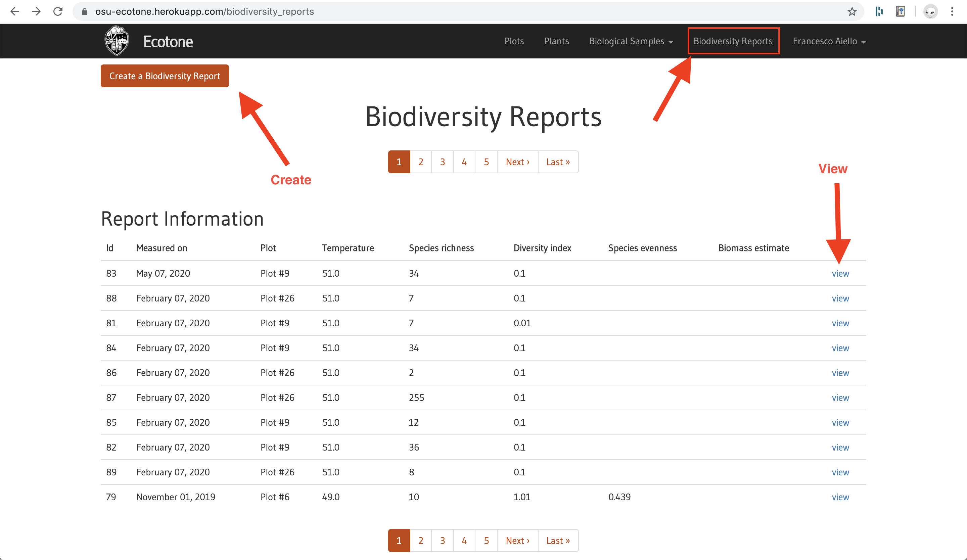
Task: Reload the page with the refresh icon
Action: pos(58,11)
